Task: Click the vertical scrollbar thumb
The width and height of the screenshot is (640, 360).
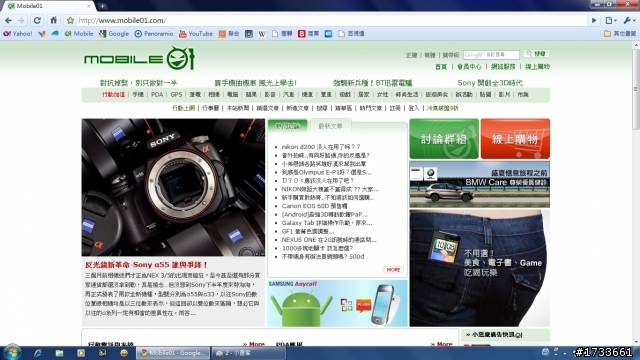Action: (x=636, y=88)
